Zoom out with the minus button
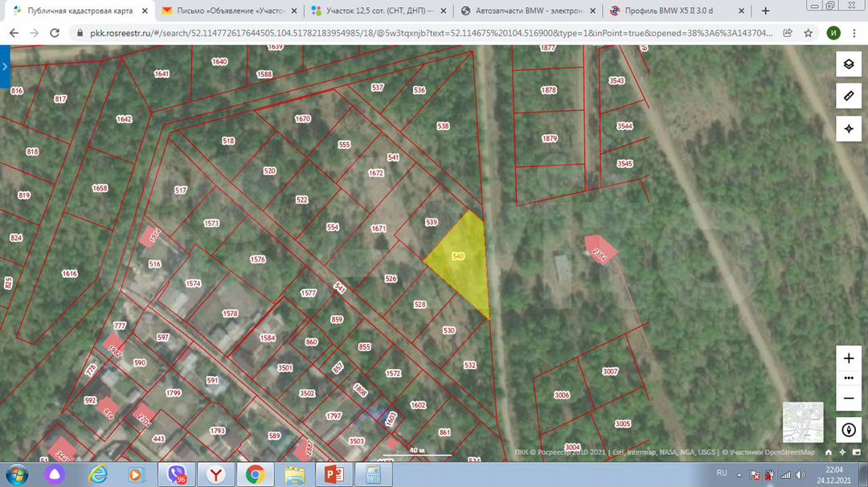Image resolution: width=868 pixels, height=487 pixels. click(848, 397)
